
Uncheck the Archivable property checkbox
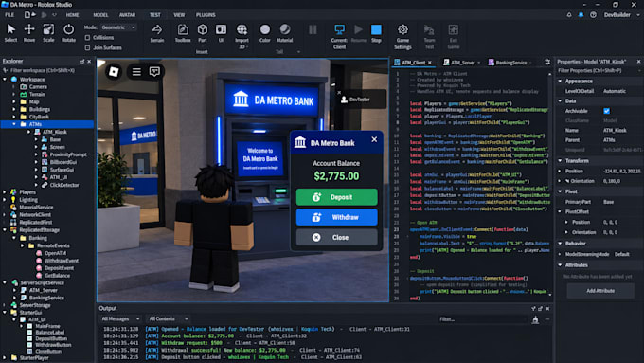(x=607, y=111)
